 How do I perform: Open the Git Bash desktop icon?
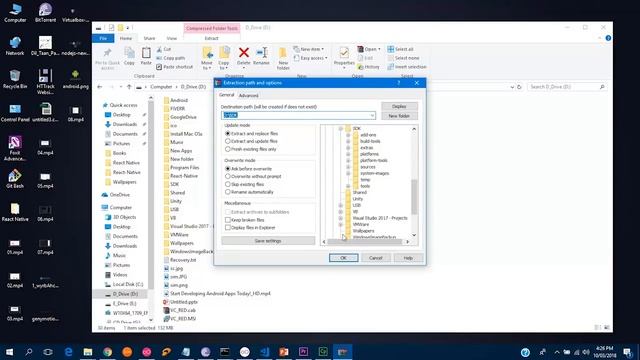15,179
